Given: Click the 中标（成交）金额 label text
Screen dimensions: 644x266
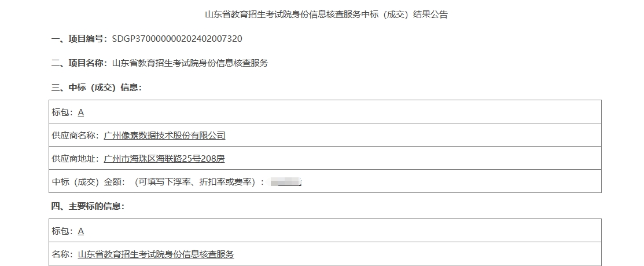Looking at the screenshot, I should [89, 182].
